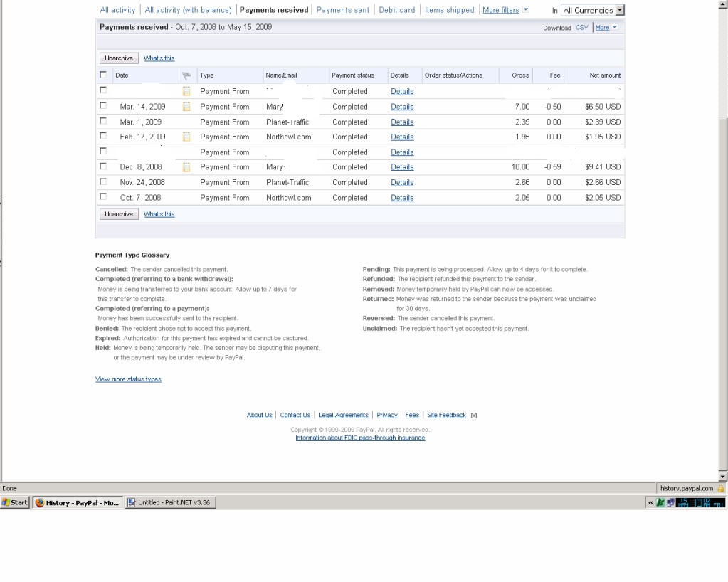728x582 pixels.
Task: Open the note icon for Dec. 8, 2008 payment
Action: (x=186, y=167)
